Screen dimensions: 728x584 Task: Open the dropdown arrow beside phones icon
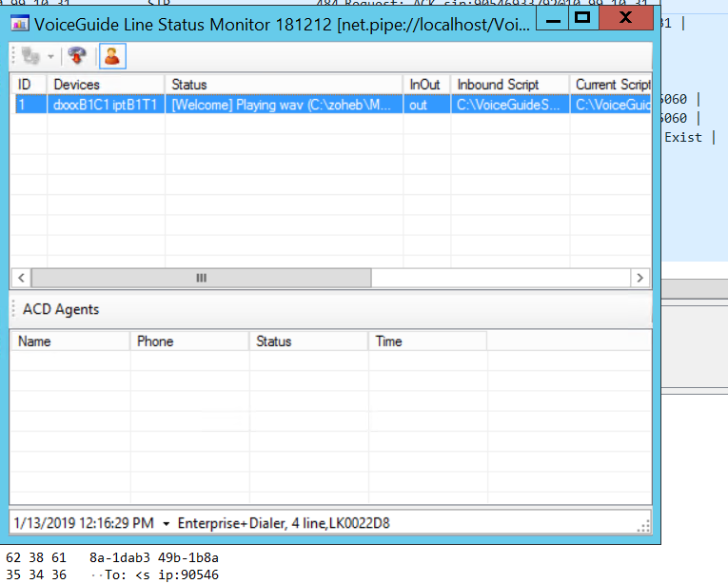[x=50, y=57]
